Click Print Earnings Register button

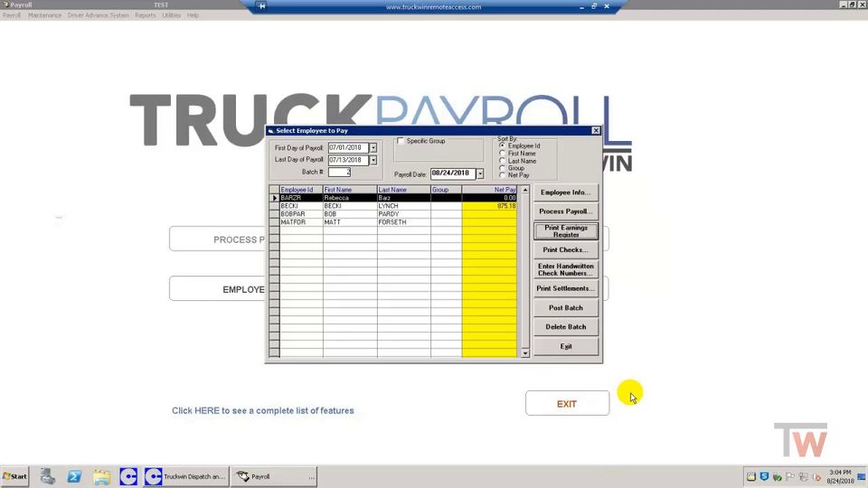pyautogui.click(x=566, y=230)
